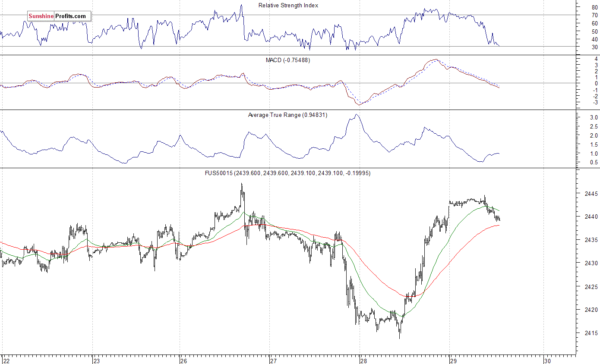
Task: Click the RSI 30 scale label
Action: pos(595,47)
